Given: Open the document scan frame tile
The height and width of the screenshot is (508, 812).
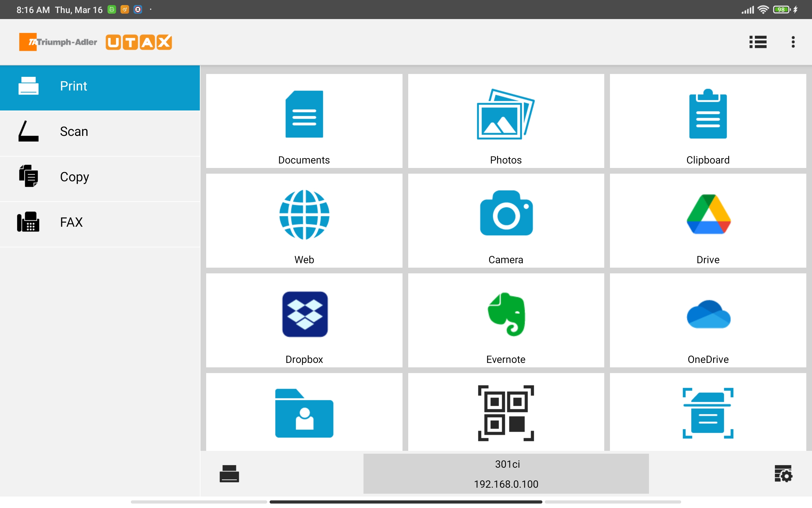Looking at the screenshot, I should pyautogui.click(x=708, y=412).
